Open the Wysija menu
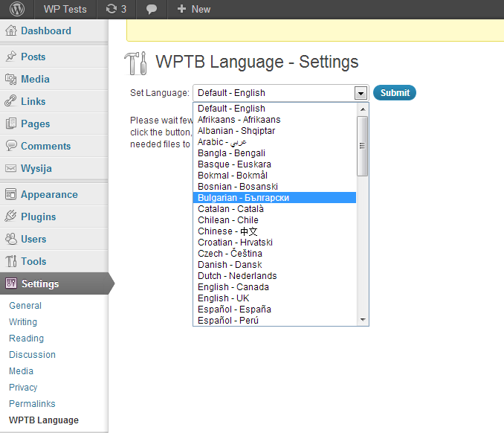The height and width of the screenshot is (433, 504). [36, 168]
